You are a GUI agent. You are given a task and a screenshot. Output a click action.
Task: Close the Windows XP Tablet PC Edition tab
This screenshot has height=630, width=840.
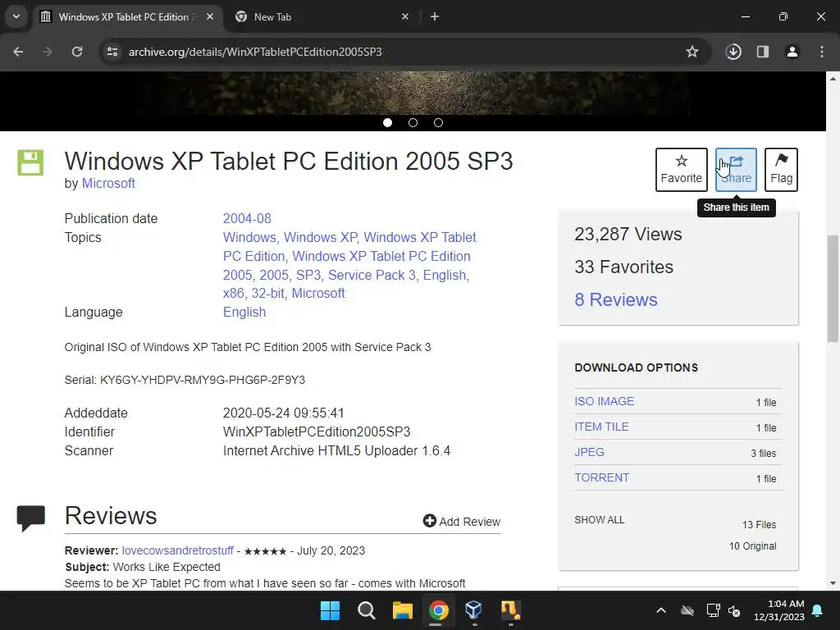(210, 16)
